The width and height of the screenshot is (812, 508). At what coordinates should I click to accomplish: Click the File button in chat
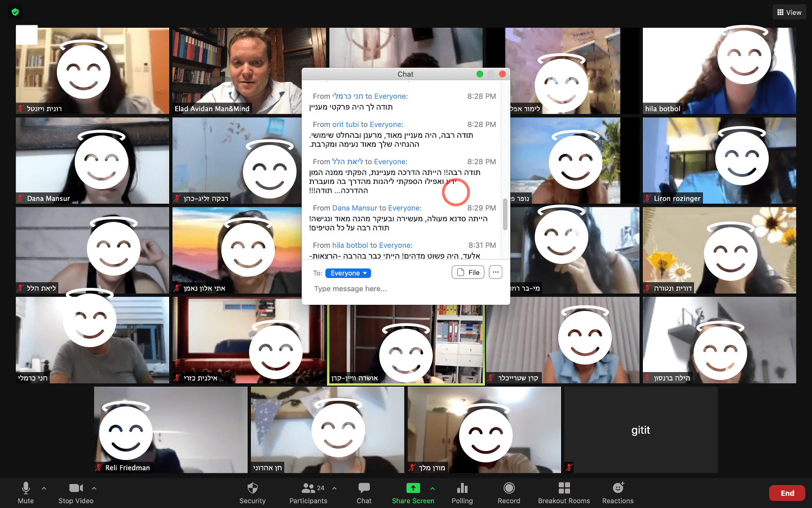(x=468, y=272)
